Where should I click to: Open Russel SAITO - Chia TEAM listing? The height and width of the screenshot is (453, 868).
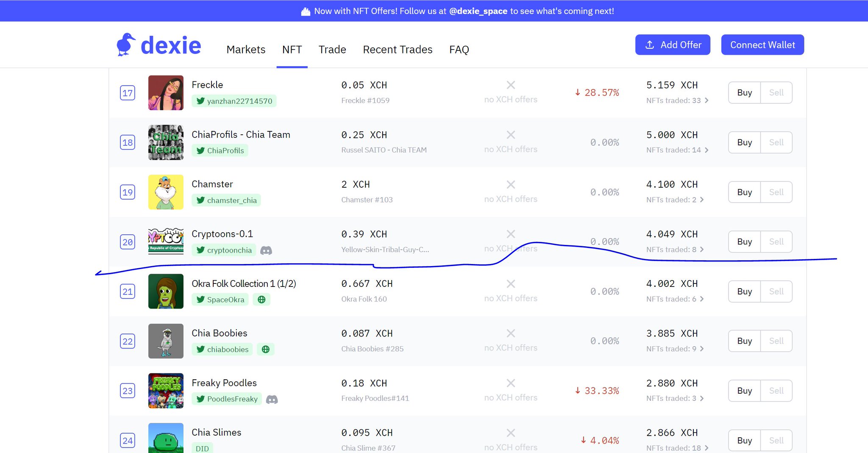click(x=384, y=150)
